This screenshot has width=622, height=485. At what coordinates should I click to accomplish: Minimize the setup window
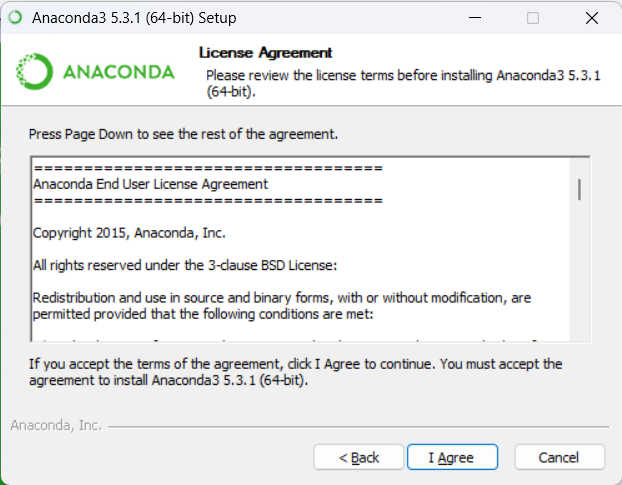coord(475,18)
